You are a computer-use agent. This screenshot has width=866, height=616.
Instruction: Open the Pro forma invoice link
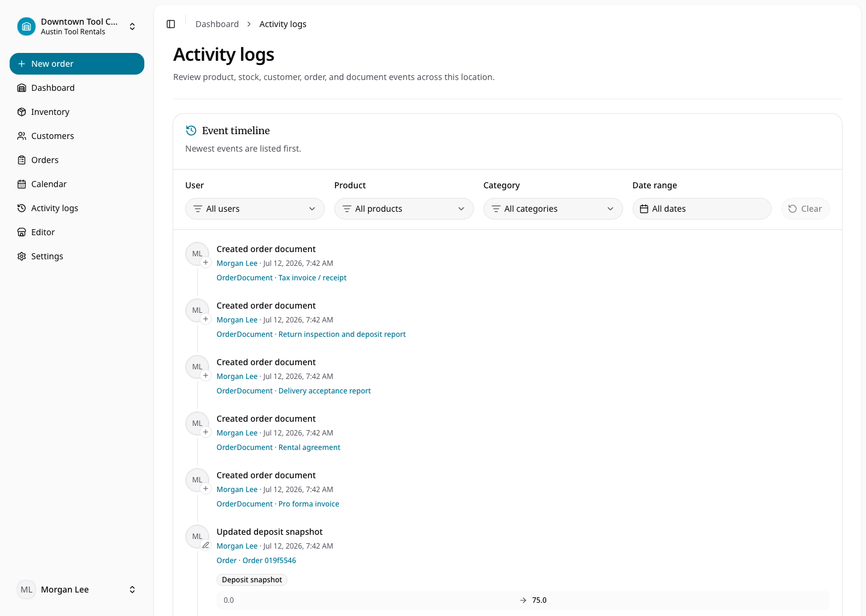[278, 504]
